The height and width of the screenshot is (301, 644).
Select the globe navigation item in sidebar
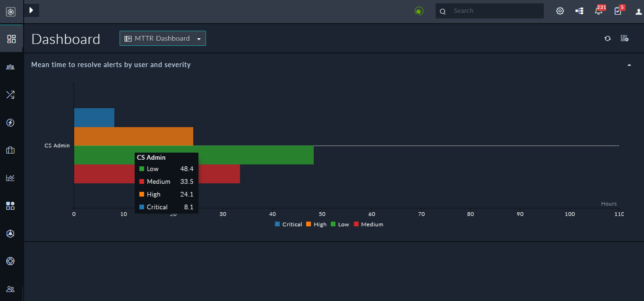pos(10,261)
